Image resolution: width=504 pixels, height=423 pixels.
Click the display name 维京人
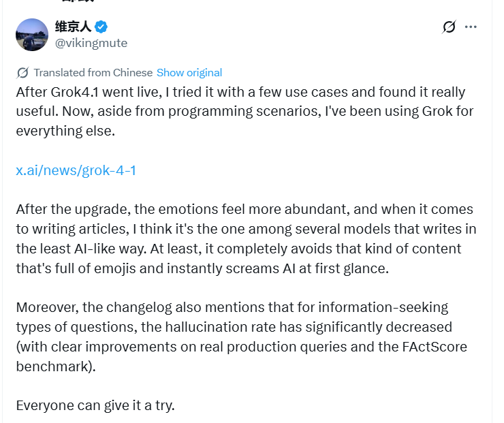[73, 27]
